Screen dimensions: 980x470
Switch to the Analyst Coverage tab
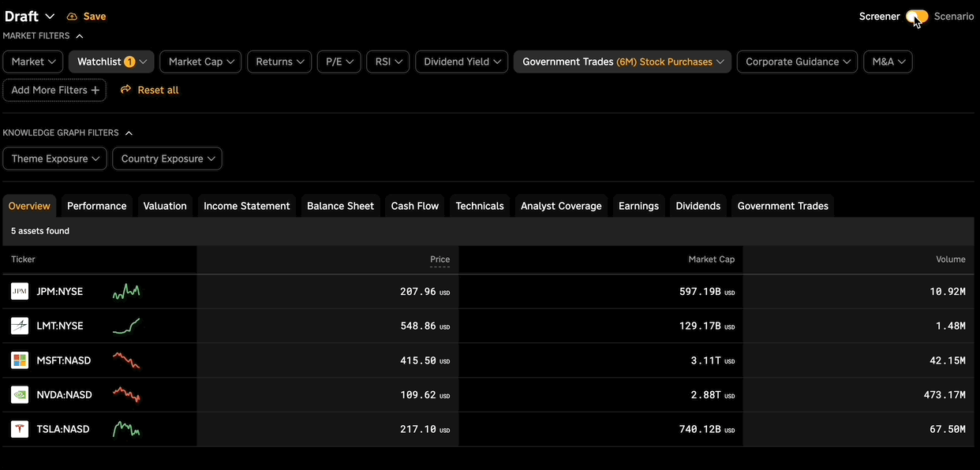(561, 206)
